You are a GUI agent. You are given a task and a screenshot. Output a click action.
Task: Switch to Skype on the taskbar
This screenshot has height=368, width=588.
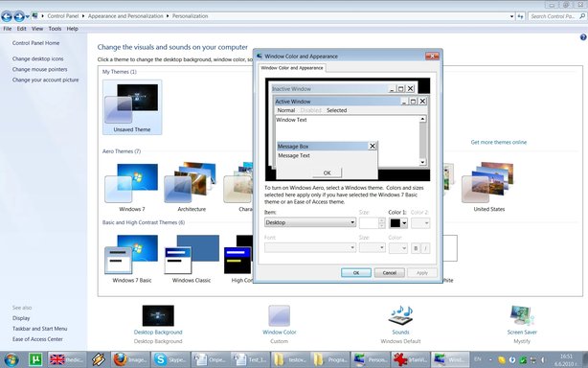[170, 359]
